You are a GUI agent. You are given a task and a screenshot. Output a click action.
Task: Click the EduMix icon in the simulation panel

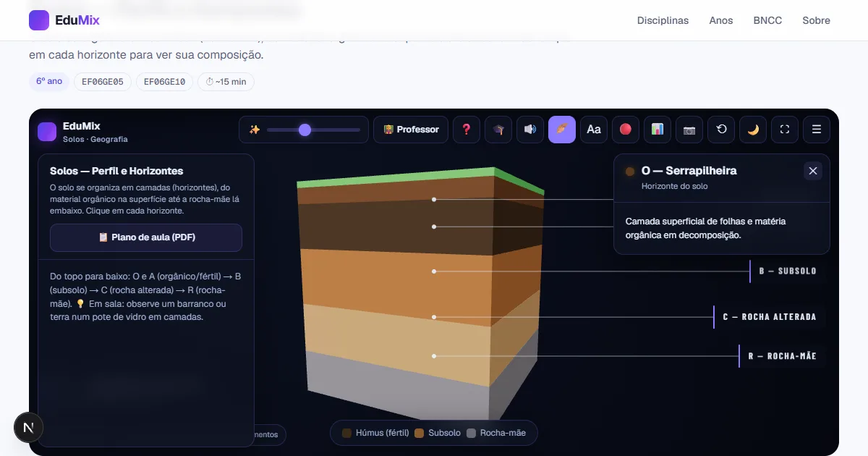(47, 131)
